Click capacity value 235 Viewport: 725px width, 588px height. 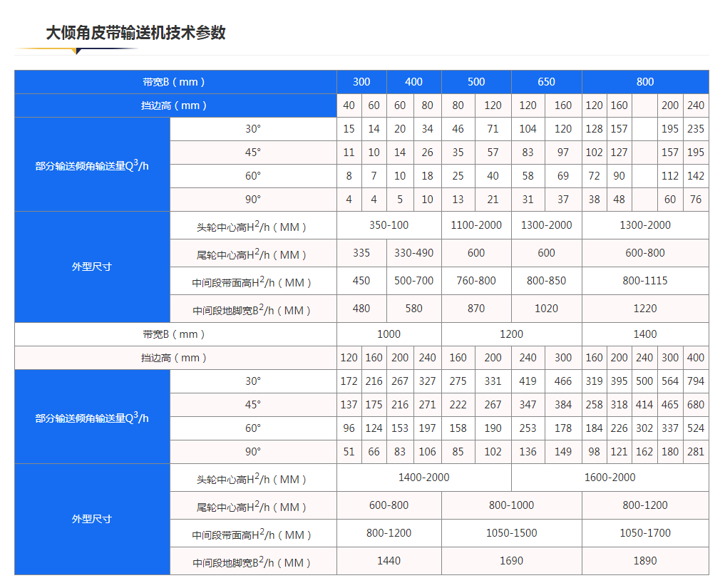click(696, 129)
